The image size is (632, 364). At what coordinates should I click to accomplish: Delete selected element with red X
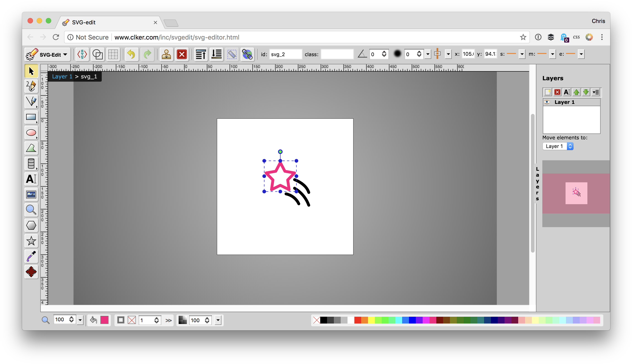coord(182,54)
